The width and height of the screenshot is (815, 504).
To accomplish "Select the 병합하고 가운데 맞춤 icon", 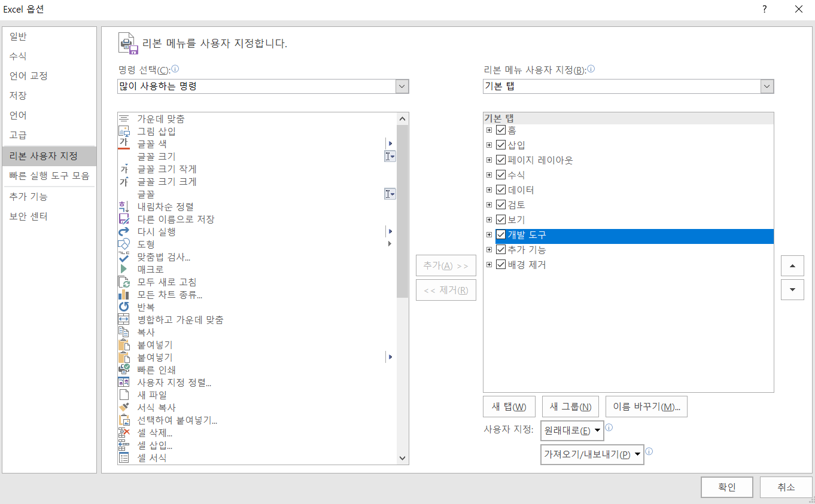I will 124,320.
